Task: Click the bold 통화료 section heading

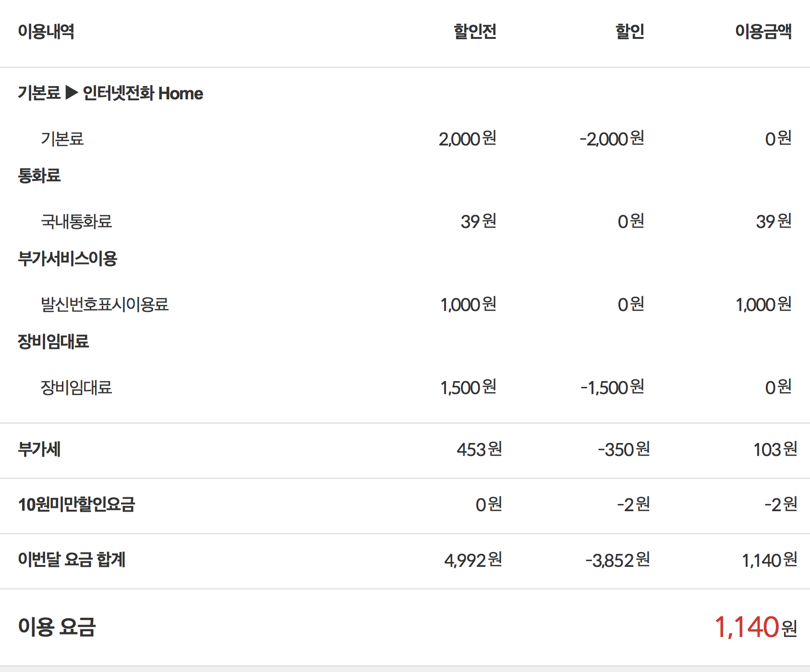Action: (39, 176)
